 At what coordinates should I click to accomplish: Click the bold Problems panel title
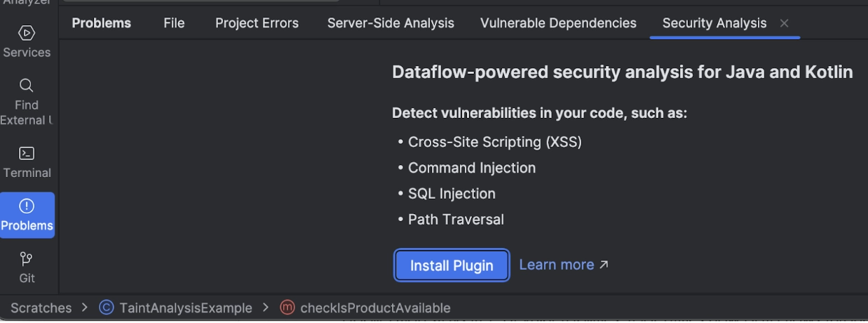click(x=102, y=23)
